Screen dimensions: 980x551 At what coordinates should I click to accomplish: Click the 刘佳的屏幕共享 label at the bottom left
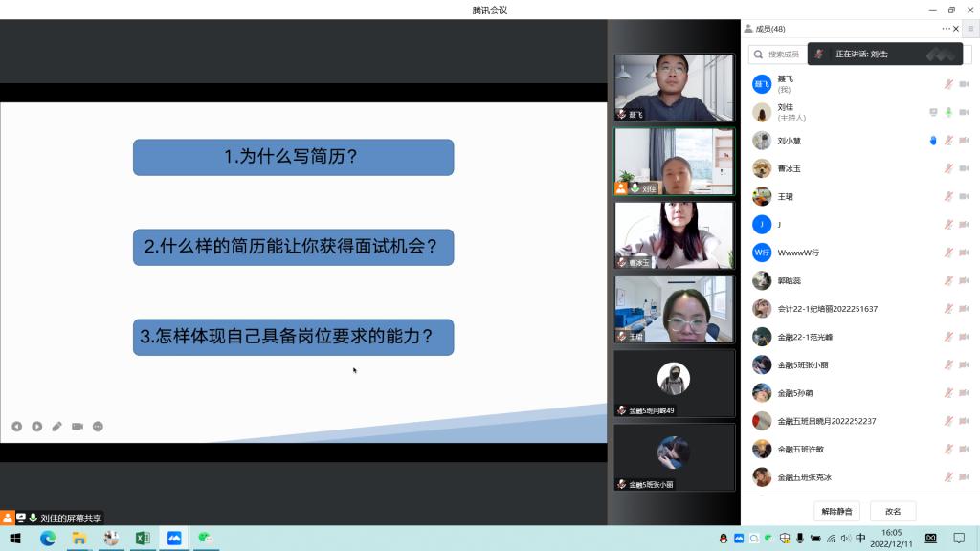coord(71,518)
